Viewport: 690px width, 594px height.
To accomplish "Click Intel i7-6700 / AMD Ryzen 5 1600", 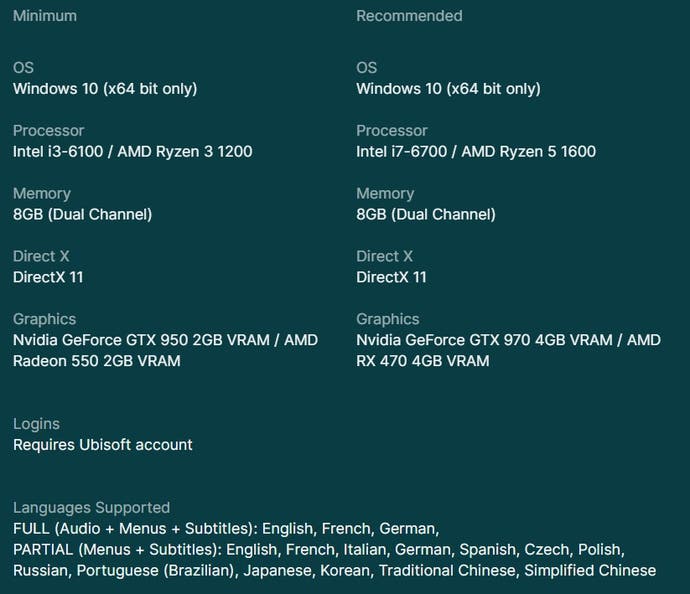I will (x=476, y=151).
